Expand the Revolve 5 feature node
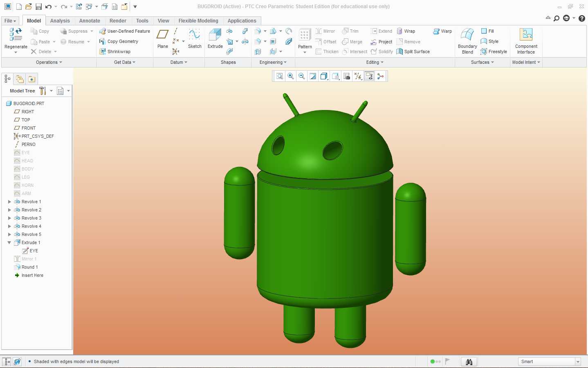Screen dimensions: 588x368 [x=9, y=234]
